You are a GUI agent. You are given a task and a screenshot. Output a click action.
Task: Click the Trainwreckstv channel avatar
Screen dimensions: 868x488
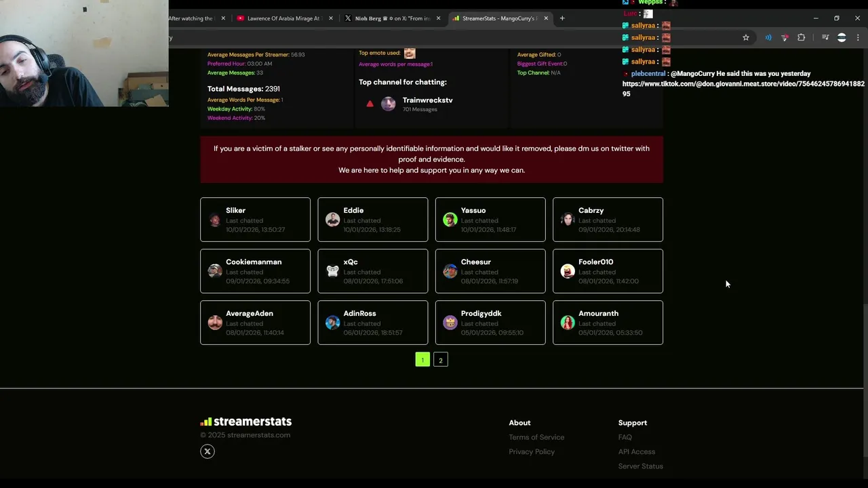[389, 104]
